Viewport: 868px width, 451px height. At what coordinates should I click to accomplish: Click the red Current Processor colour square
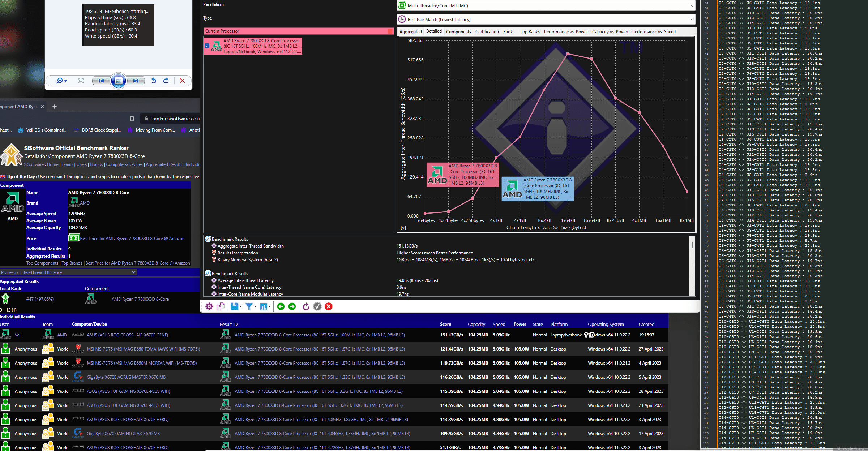pos(390,31)
